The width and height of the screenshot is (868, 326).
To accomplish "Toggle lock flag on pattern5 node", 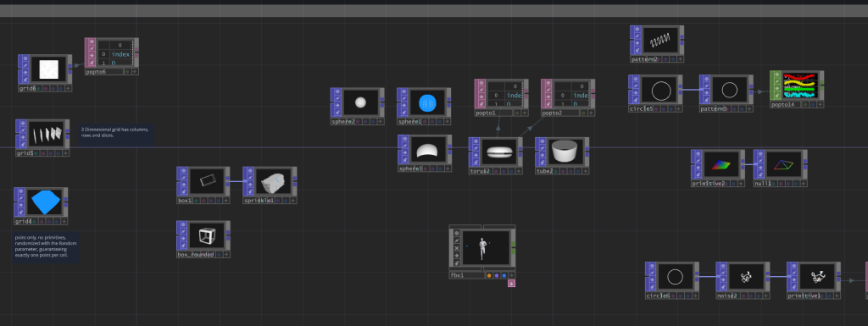I will (x=707, y=100).
